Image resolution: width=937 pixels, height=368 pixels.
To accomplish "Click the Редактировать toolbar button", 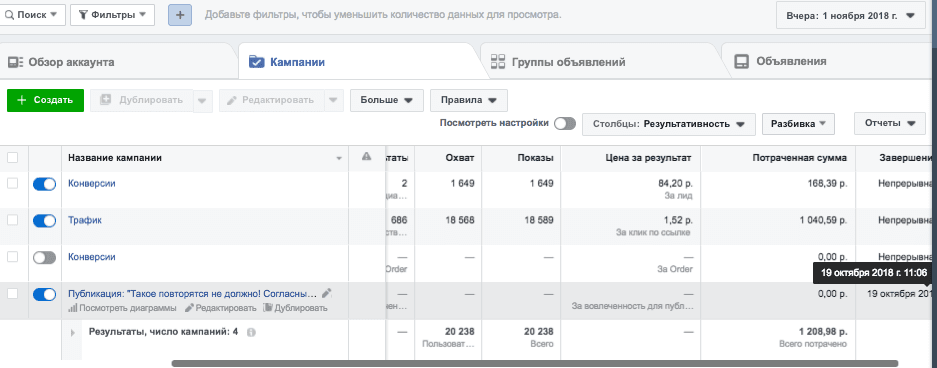I will click(x=271, y=100).
